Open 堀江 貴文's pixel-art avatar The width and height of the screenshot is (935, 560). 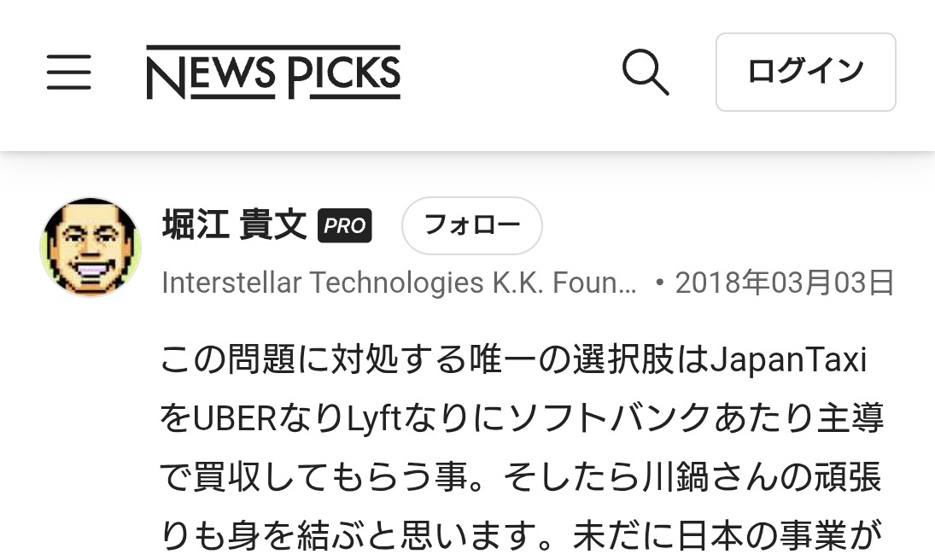coord(91,247)
